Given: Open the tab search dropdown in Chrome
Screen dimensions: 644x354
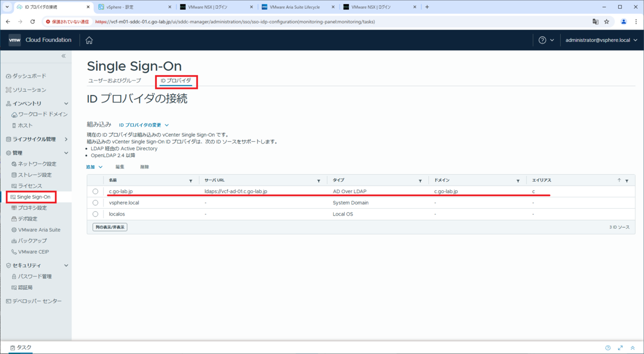Looking at the screenshot, I should click(8, 7).
